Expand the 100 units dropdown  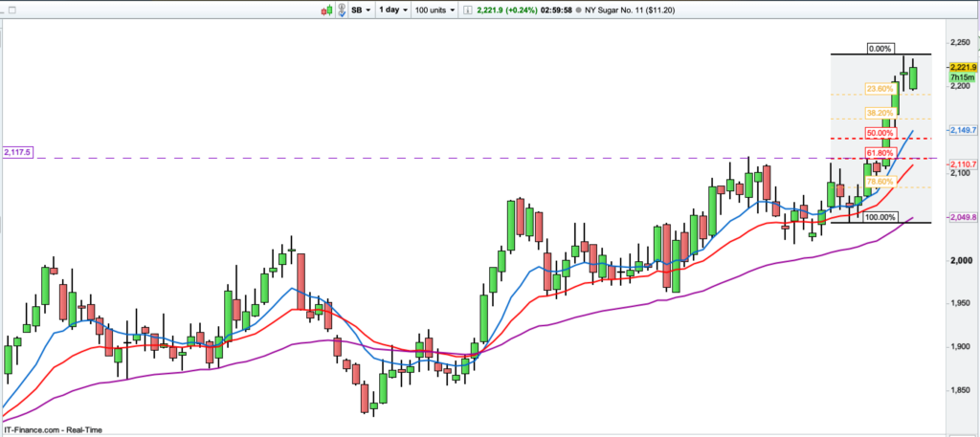(x=434, y=10)
